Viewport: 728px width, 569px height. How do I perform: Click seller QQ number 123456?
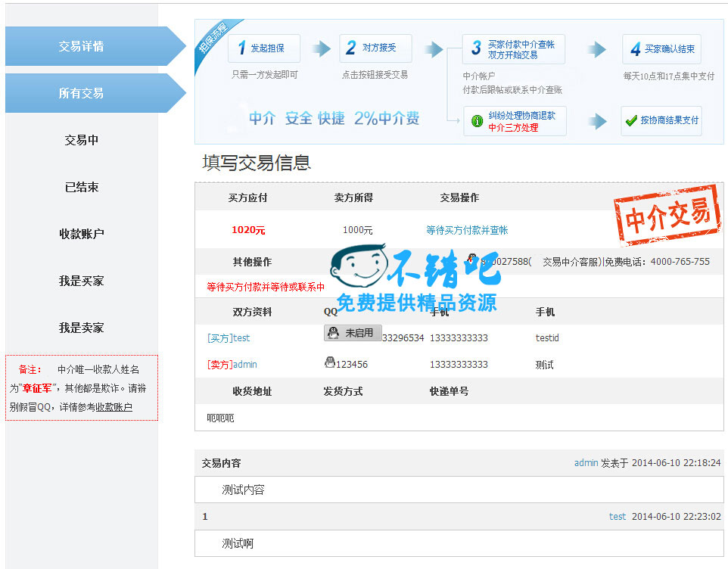352,365
